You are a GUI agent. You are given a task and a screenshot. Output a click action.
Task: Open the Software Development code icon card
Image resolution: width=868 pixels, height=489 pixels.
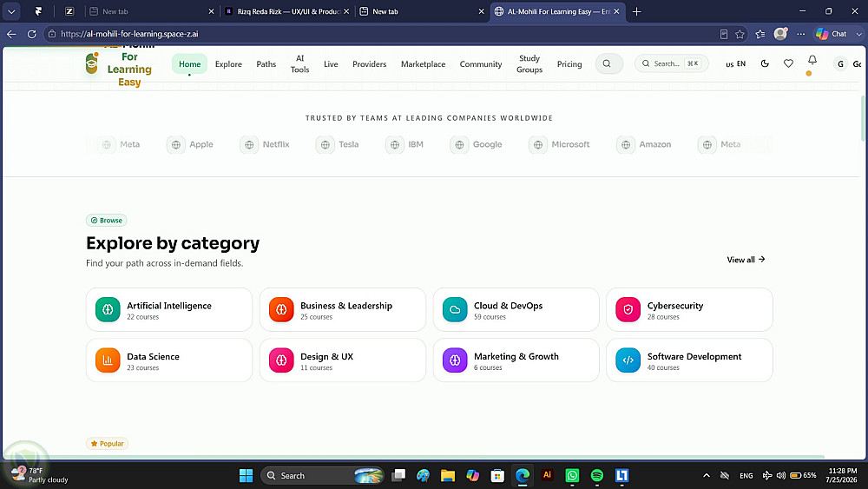(689, 360)
